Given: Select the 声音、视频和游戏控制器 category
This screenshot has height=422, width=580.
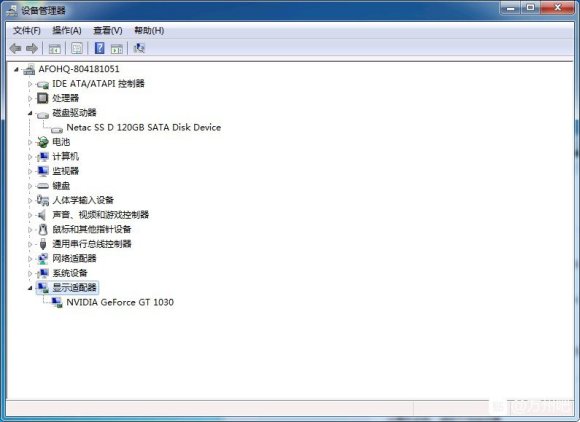Looking at the screenshot, I should 101,215.
